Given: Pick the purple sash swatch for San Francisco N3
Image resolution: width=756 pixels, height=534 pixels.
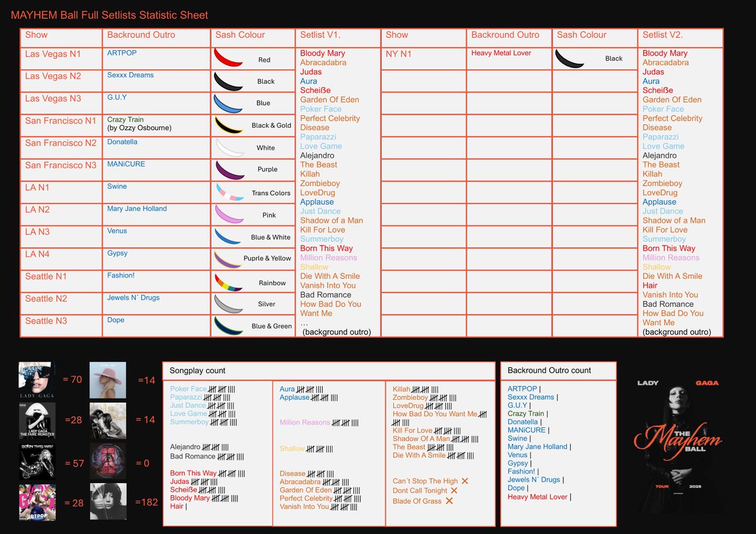Looking at the screenshot, I should click(x=230, y=170).
